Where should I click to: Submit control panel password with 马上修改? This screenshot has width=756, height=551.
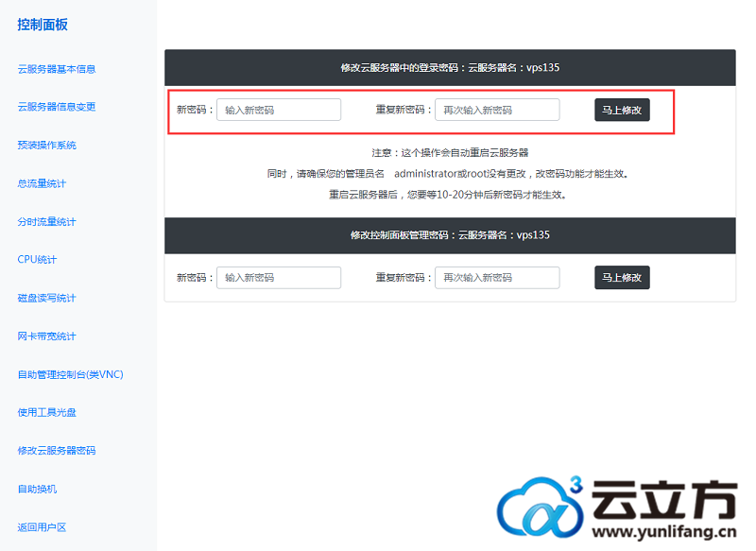point(622,278)
